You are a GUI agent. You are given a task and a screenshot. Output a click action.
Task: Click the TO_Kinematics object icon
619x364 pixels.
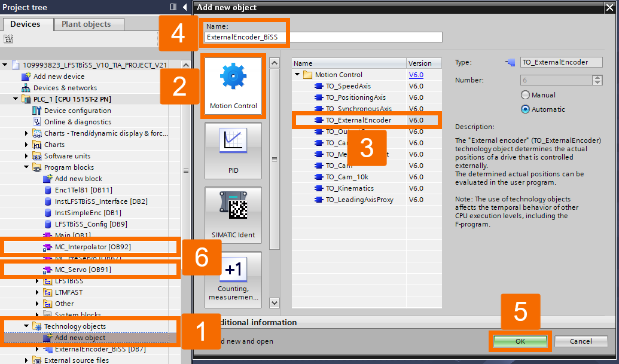tap(319, 188)
